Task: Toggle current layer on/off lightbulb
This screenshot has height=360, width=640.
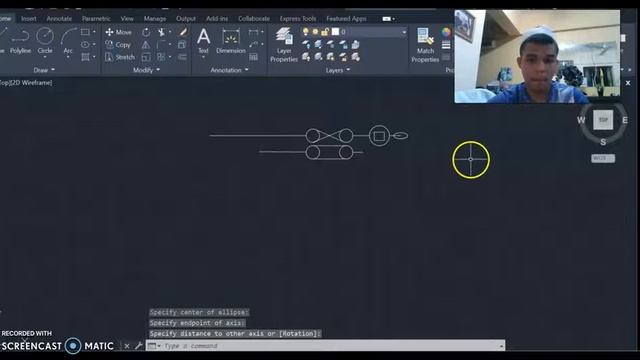Action: tap(305, 31)
